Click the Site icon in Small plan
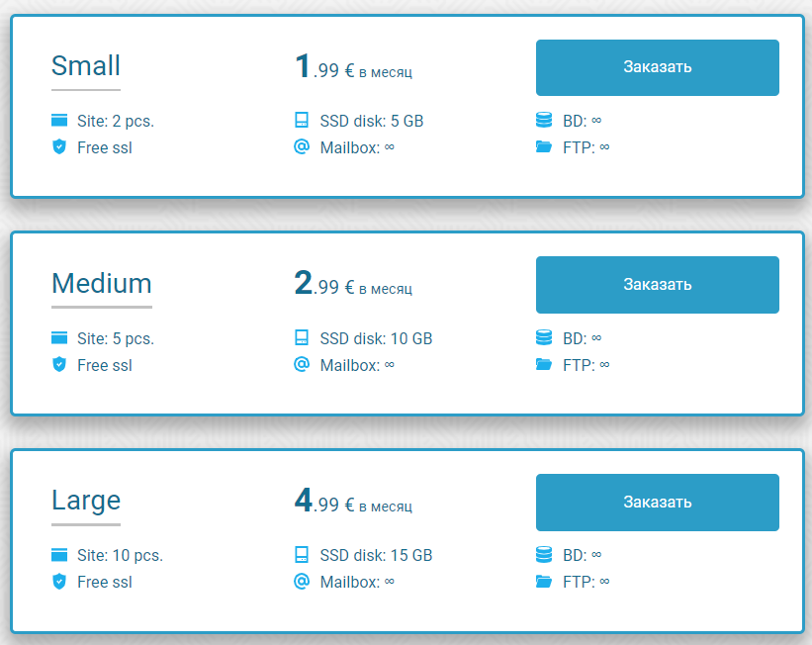Viewport: 812px width, 645px height. tap(59, 121)
